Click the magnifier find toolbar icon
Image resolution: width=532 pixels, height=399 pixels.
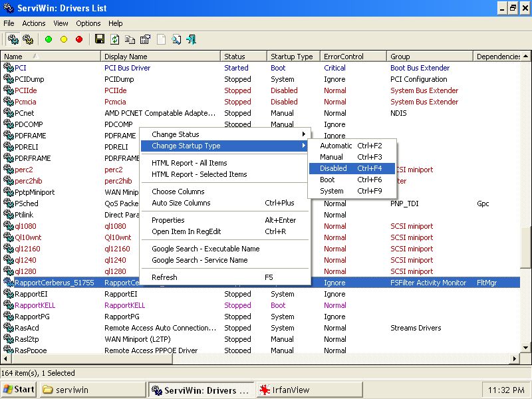pos(176,39)
